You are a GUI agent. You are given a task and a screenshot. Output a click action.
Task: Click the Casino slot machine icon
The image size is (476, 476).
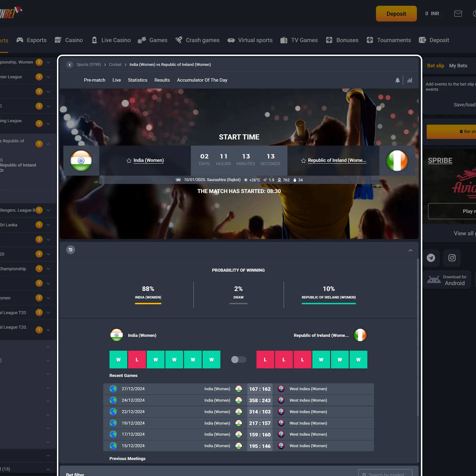[x=58, y=40]
